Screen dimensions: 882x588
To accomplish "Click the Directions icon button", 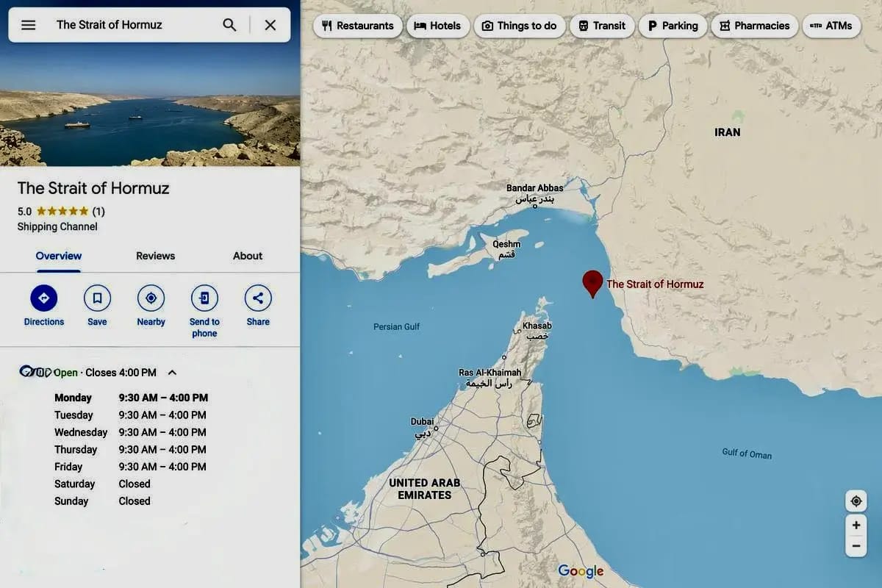I will [43, 298].
